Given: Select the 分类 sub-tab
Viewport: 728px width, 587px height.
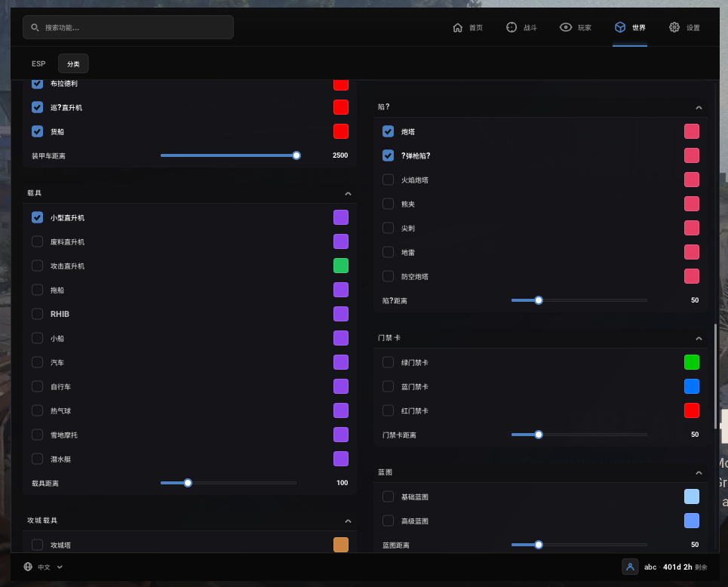Looking at the screenshot, I should coord(73,63).
